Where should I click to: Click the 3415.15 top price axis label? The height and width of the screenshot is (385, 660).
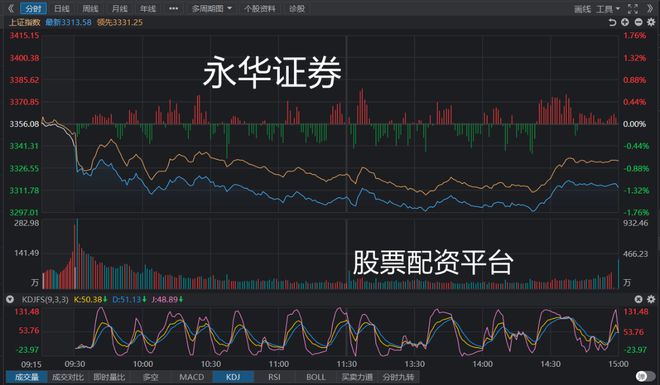[x=24, y=35]
